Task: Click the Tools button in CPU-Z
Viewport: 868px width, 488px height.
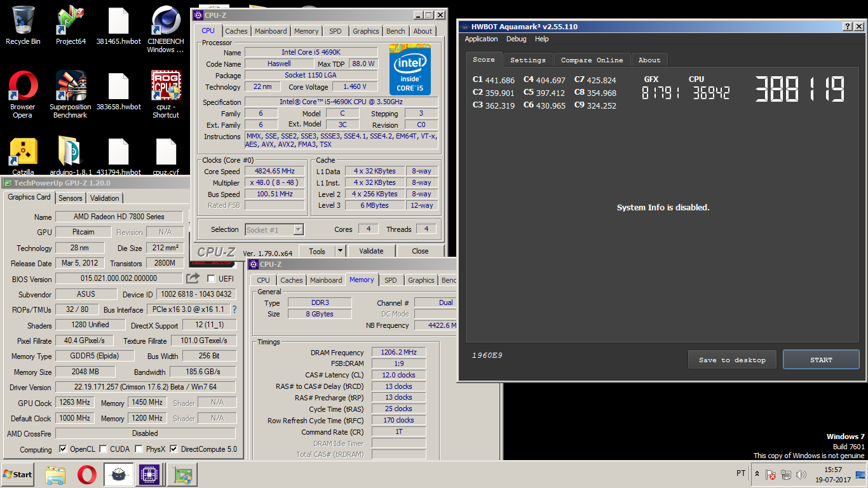Action: click(317, 251)
